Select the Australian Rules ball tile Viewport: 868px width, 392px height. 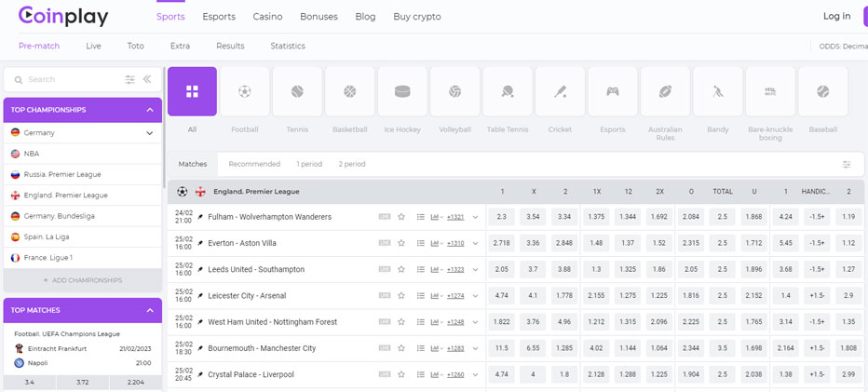click(x=665, y=91)
